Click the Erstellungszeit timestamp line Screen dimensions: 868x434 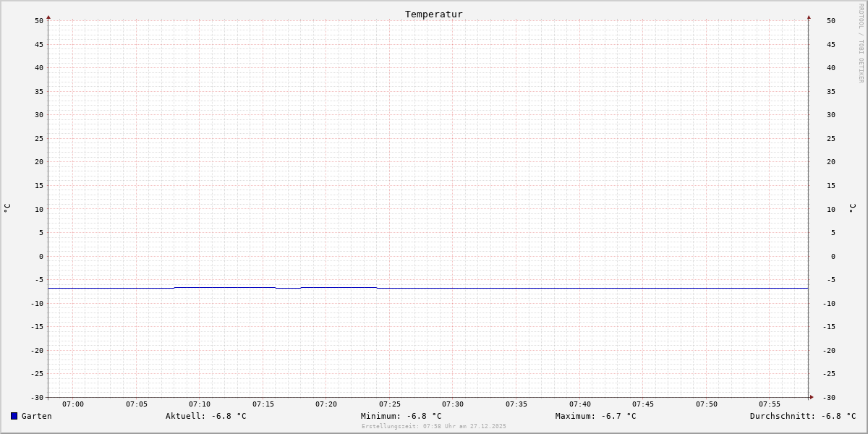tap(434, 426)
